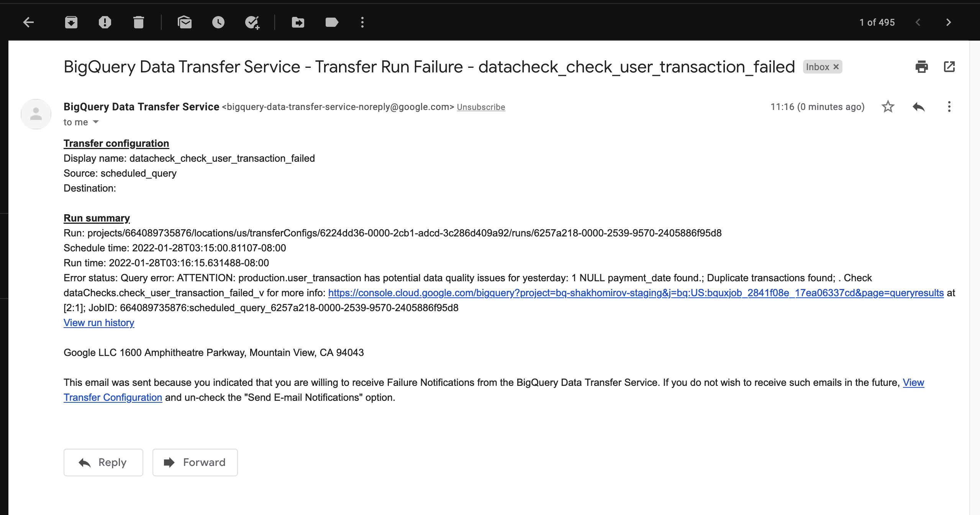Screen dimensions: 980x515
Task: Star the email
Action: [888, 107]
